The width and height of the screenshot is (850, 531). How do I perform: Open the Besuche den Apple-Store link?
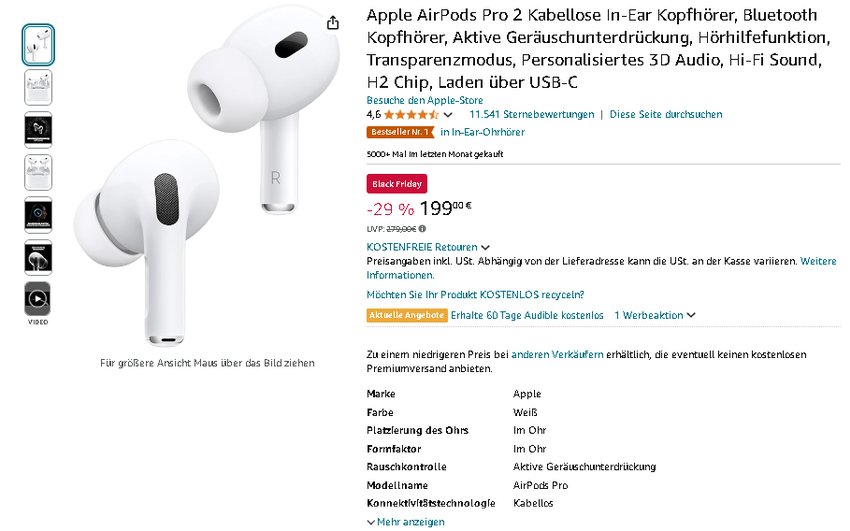(x=424, y=100)
